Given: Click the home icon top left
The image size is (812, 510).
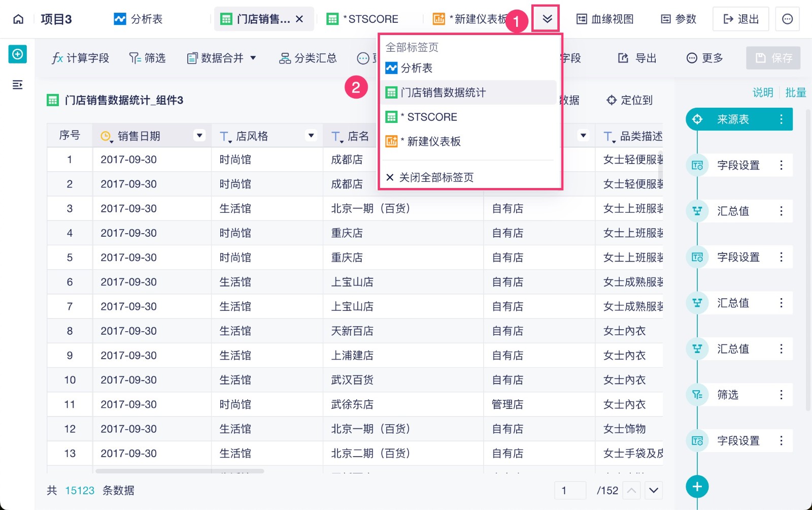Looking at the screenshot, I should pos(18,19).
